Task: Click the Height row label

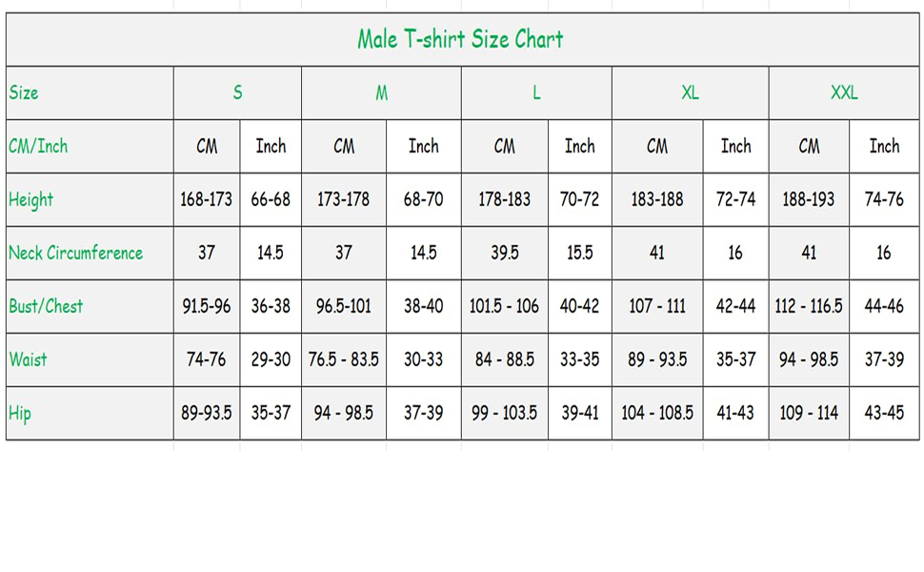Action: (x=31, y=199)
